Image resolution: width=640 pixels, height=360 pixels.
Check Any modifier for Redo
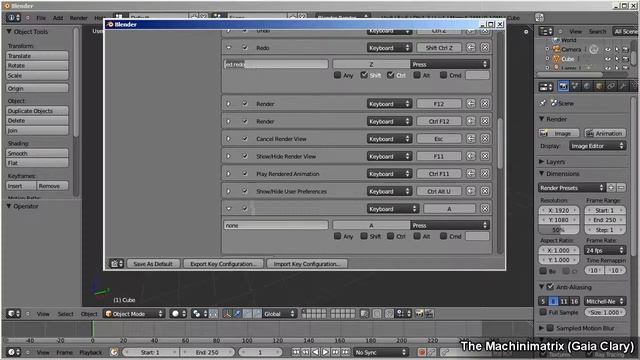point(337,75)
